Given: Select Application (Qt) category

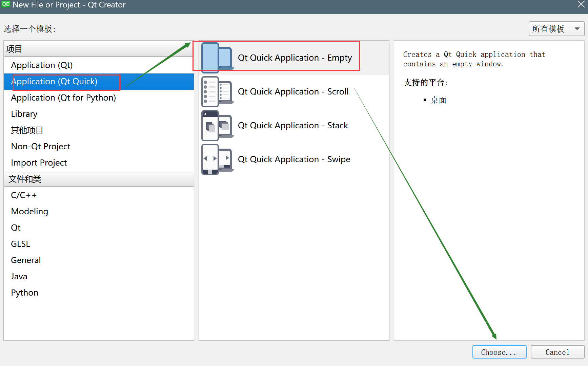Looking at the screenshot, I should tap(99, 65).
